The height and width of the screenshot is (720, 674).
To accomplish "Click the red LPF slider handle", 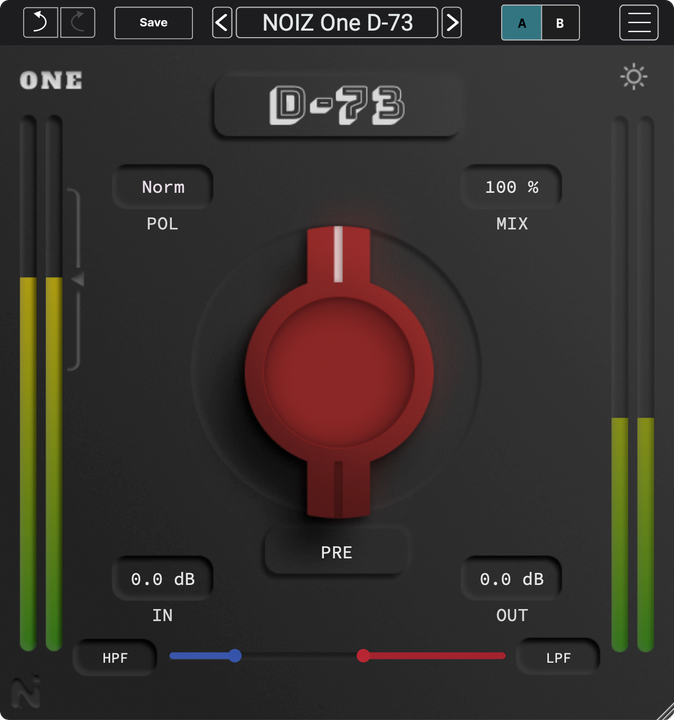I will tap(363, 656).
